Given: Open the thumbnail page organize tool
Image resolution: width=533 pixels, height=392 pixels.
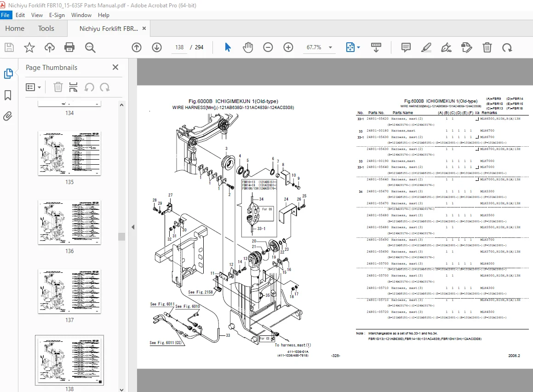Looking at the screenshot, I should coord(73,87).
